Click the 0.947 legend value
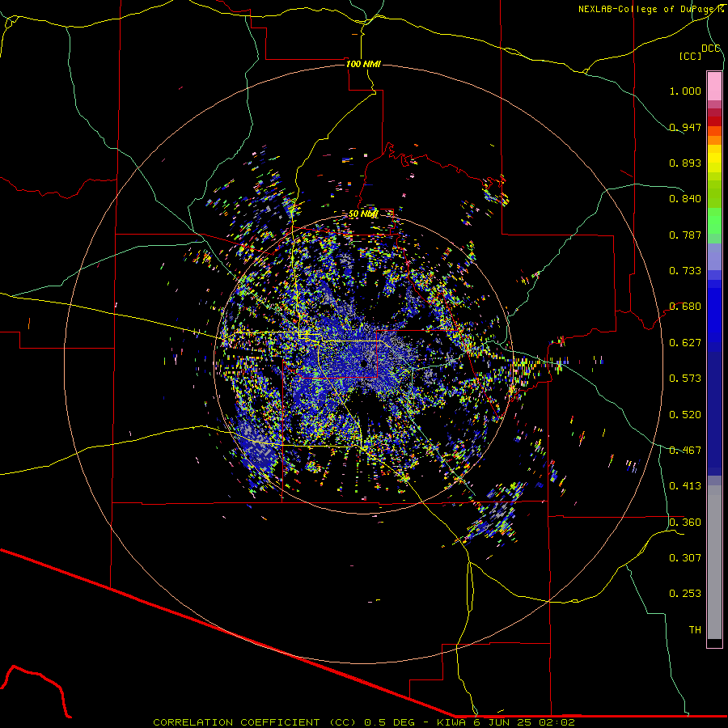The image size is (728, 728). click(x=685, y=127)
